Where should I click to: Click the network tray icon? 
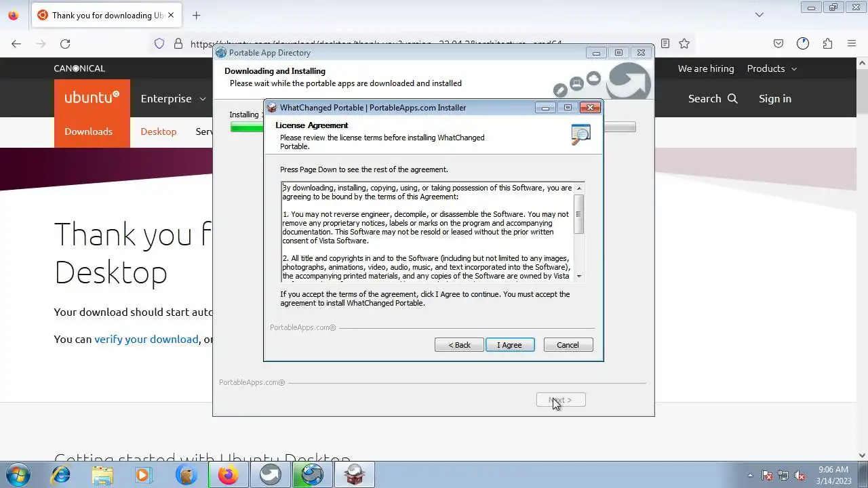783,475
